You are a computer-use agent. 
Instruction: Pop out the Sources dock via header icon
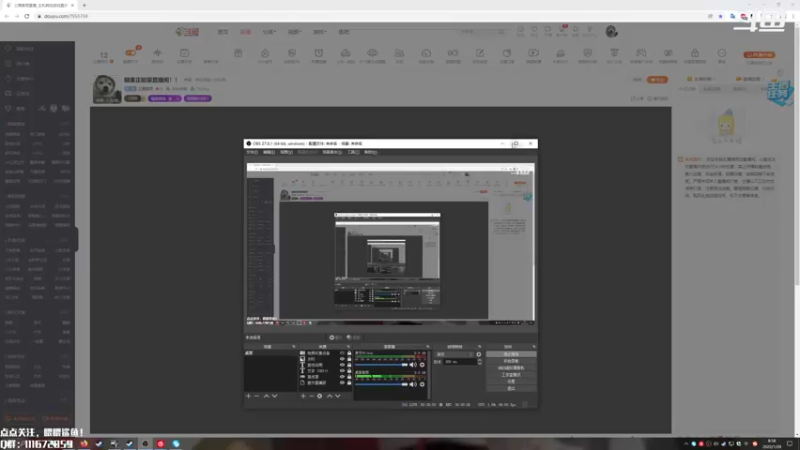(348, 347)
